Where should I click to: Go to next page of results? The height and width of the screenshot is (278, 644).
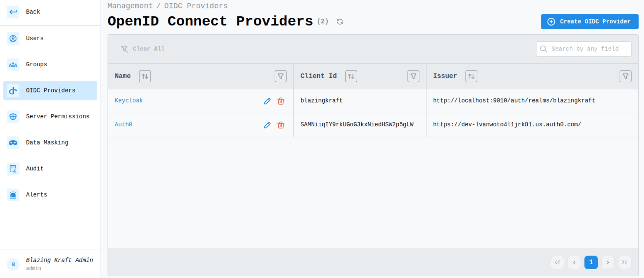pyautogui.click(x=608, y=263)
